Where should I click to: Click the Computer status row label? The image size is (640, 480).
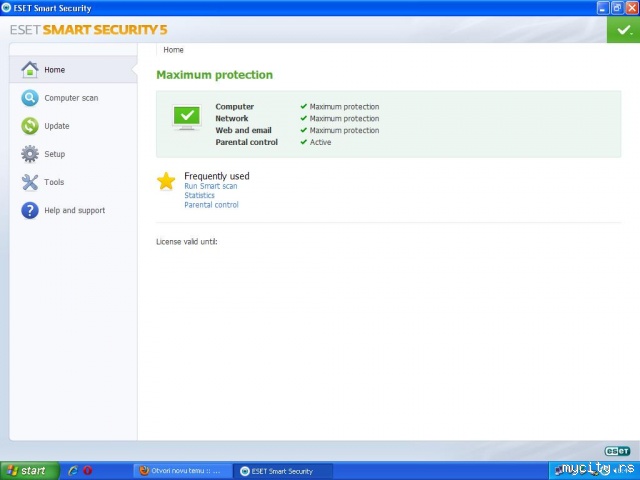(235, 107)
